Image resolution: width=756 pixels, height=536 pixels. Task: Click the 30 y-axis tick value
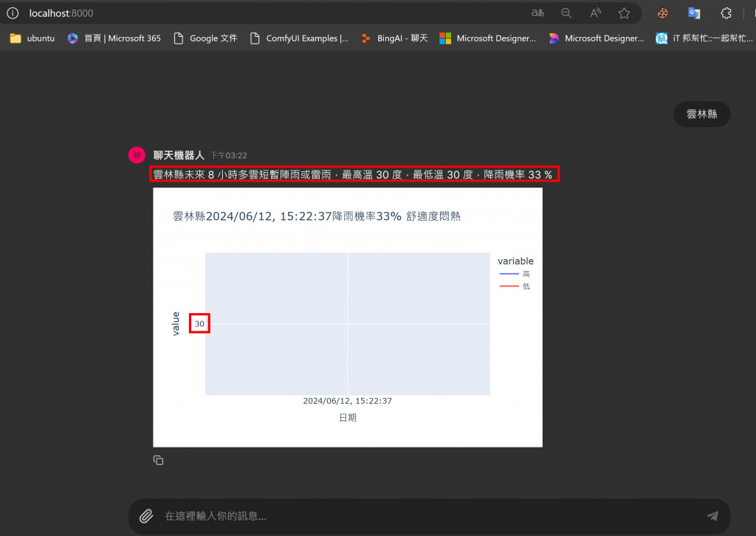pos(199,324)
